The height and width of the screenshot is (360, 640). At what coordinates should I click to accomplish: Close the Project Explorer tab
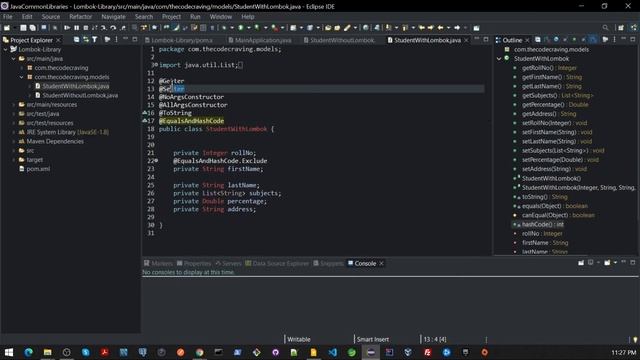click(x=58, y=40)
